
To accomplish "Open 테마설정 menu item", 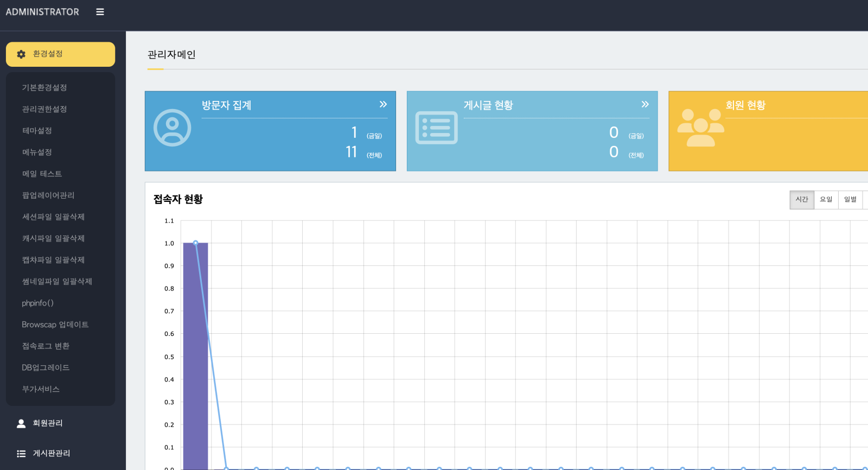I will click(37, 131).
